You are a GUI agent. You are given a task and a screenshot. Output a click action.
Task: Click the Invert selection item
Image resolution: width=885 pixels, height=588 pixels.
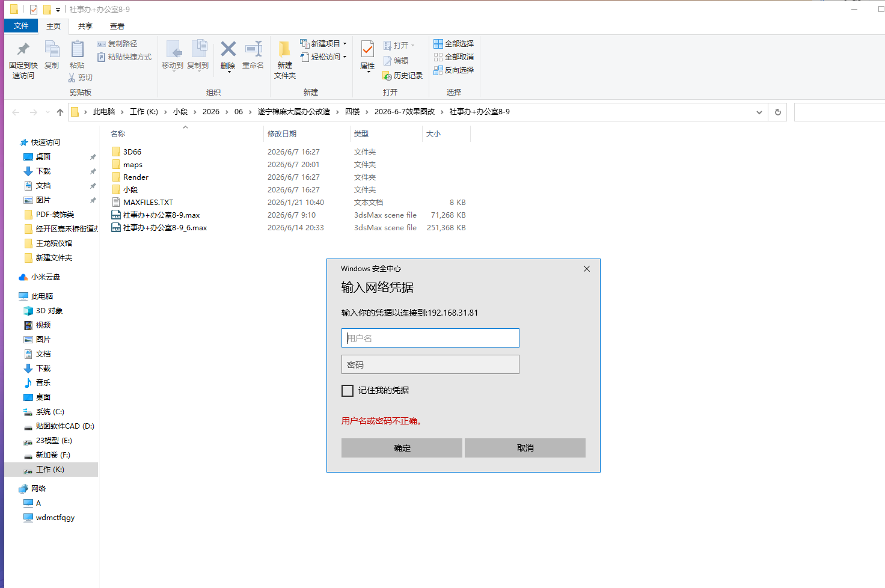pyautogui.click(x=454, y=70)
